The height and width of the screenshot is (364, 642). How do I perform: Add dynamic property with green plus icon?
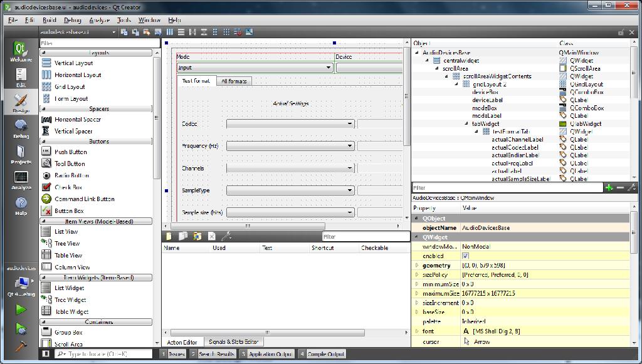coord(609,188)
